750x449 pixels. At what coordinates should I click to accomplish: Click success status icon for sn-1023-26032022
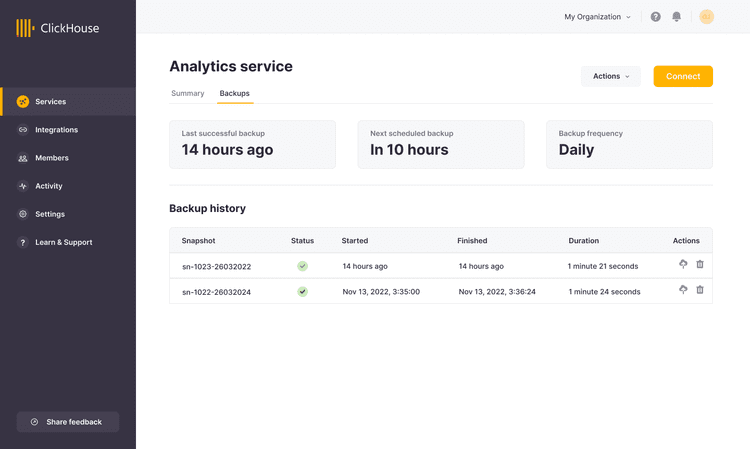302,266
